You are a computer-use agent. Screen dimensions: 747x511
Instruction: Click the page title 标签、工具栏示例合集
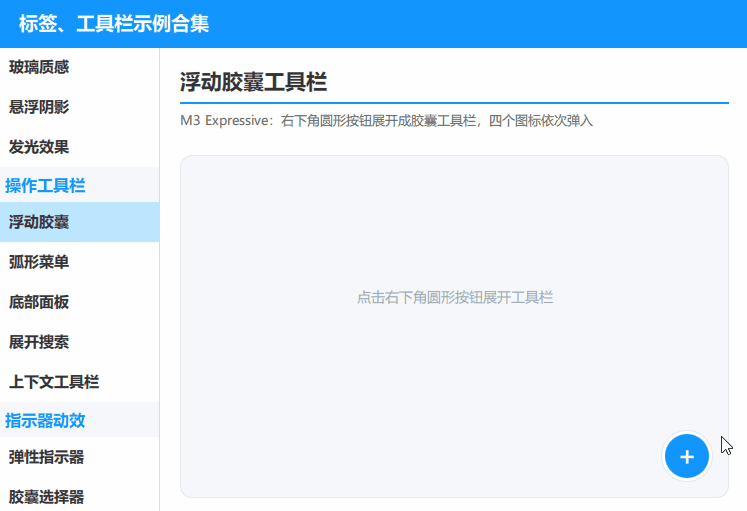coord(114,24)
